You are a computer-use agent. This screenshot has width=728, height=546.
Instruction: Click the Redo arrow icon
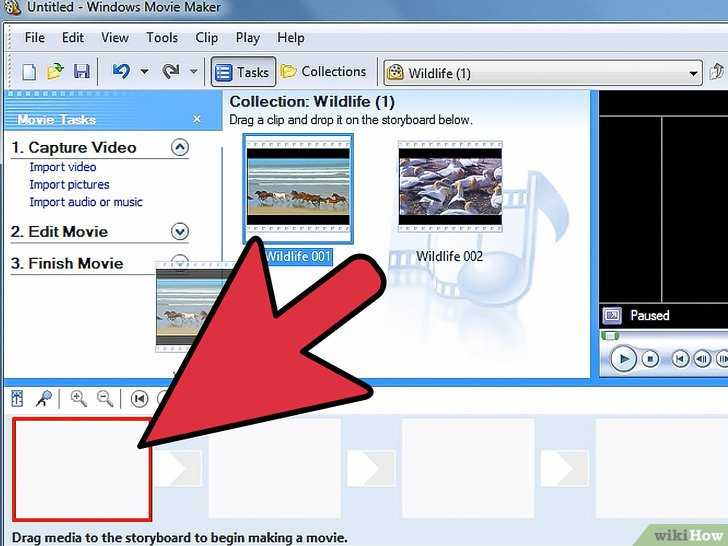click(x=170, y=71)
